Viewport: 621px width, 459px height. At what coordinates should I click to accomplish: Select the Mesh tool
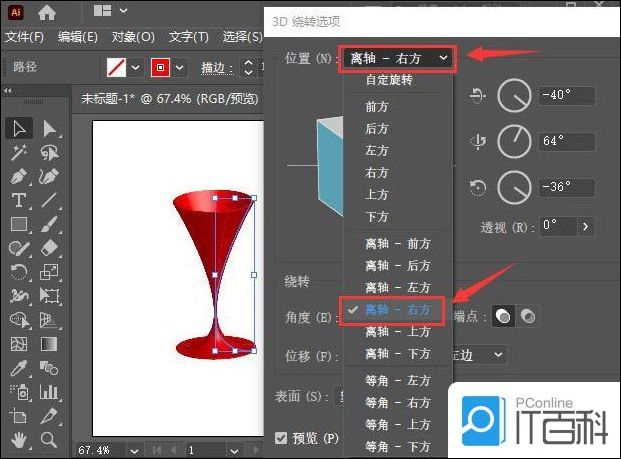(19, 344)
